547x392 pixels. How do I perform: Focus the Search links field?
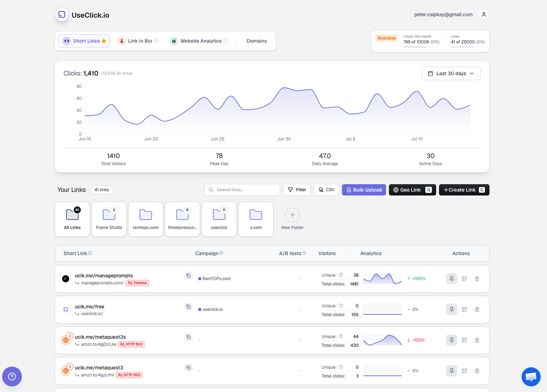click(x=242, y=190)
